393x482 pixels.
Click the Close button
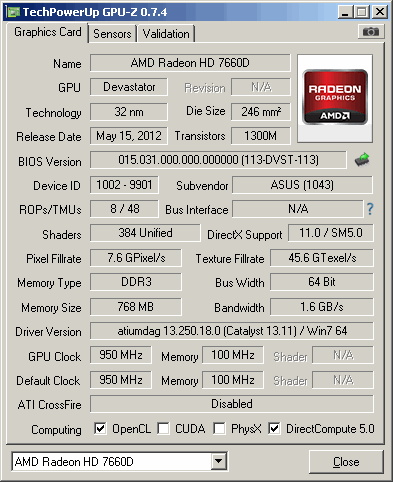tap(346, 462)
